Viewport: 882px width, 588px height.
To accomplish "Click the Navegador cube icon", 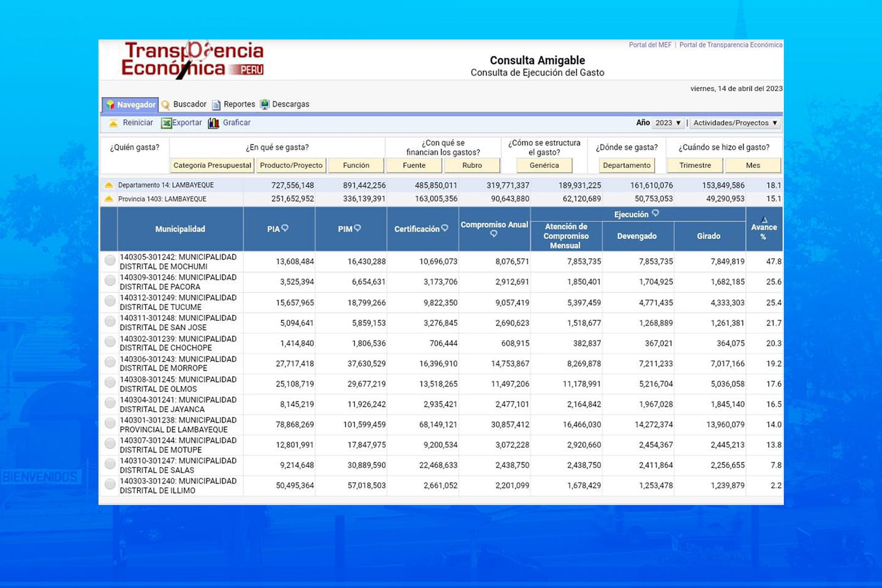I will [110, 105].
